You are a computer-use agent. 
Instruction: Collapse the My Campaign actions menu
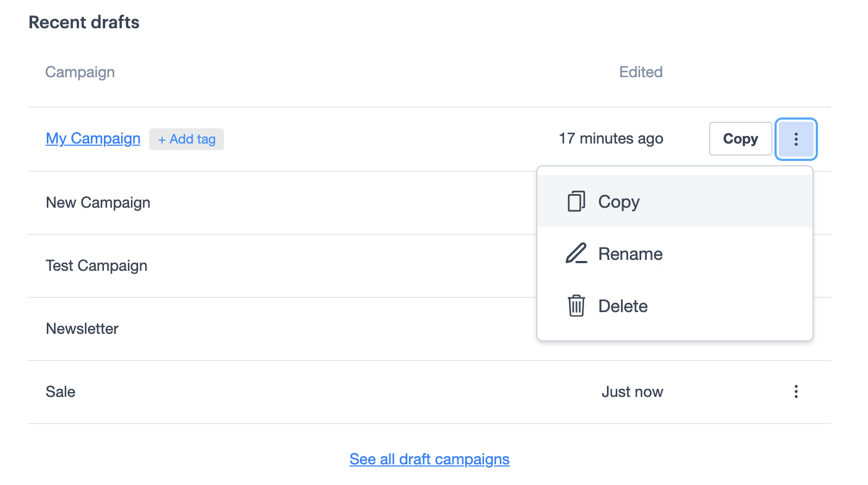(796, 139)
